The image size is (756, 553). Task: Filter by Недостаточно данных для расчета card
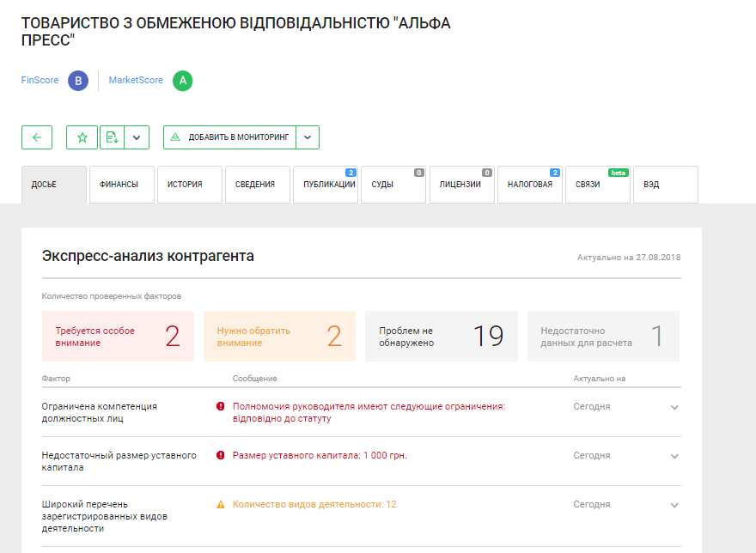(x=604, y=336)
